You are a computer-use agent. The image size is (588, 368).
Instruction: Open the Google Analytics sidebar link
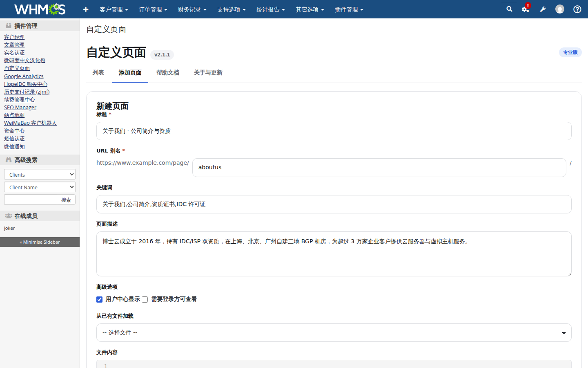click(24, 76)
